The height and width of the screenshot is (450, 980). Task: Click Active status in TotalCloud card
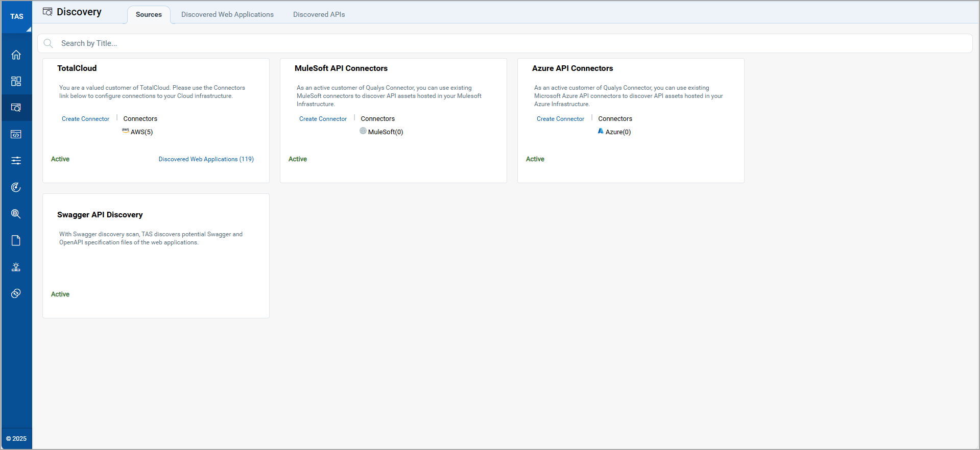coord(60,159)
